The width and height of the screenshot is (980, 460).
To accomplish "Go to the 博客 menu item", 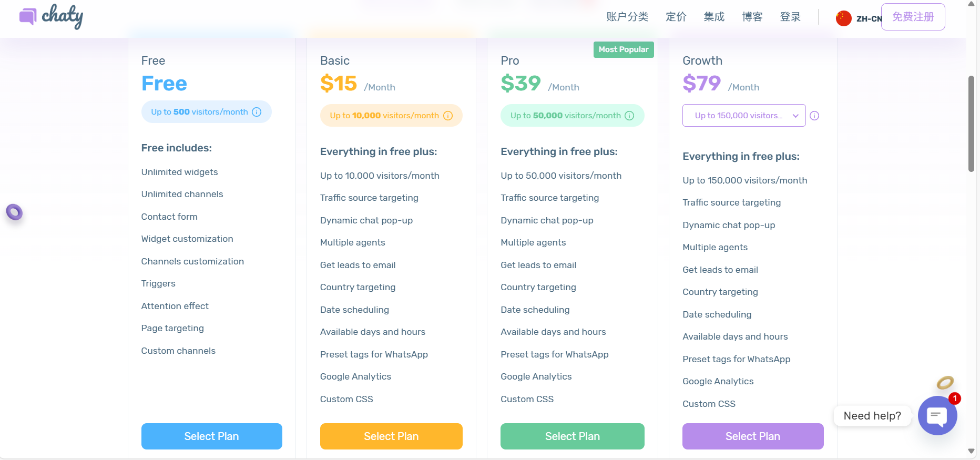I will coord(752,17).
